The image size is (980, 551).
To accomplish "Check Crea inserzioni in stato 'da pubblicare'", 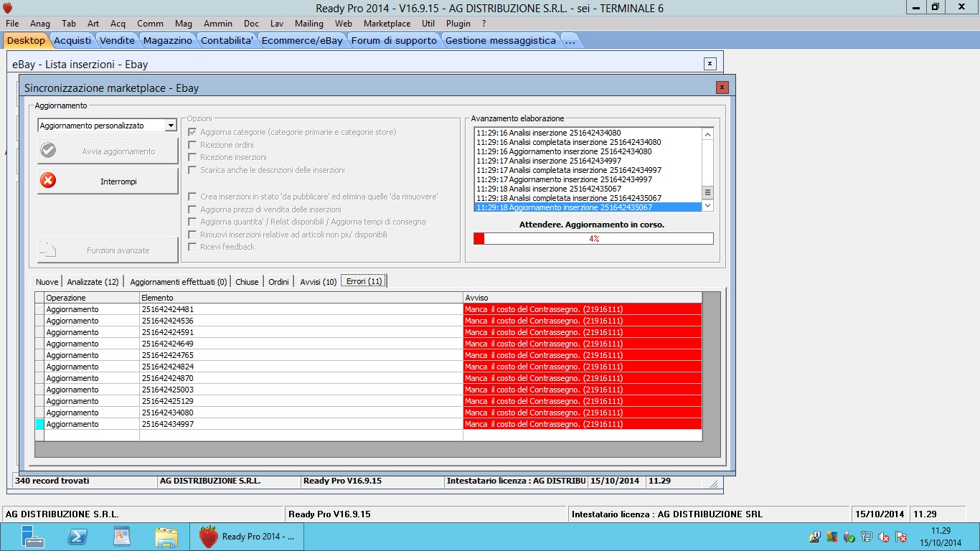I will [x=192, y=197].
